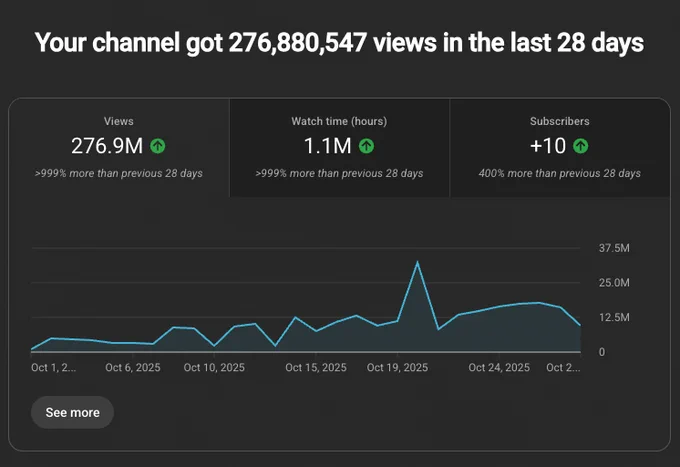Image resolution: width=680 pixels, height=467 pixels.
Task: Click the 276.9M views value
Action: (x=107, y=146)
